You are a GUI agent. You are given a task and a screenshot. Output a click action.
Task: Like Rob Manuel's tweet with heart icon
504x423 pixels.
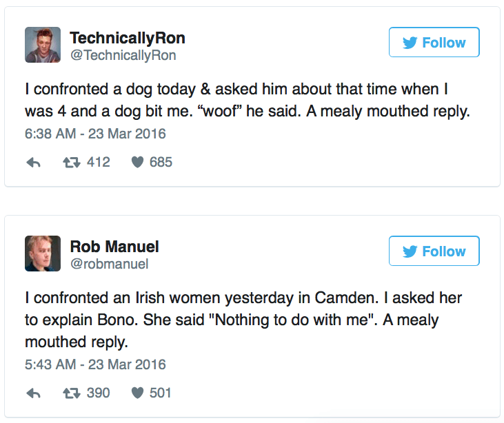(x=139, y=393)
